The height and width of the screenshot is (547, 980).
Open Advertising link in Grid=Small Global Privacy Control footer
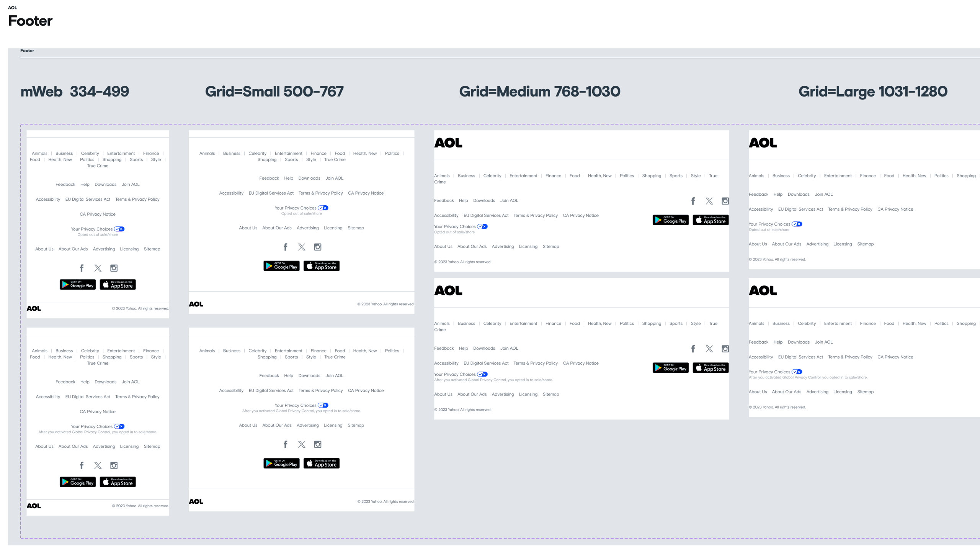point(308,425)
